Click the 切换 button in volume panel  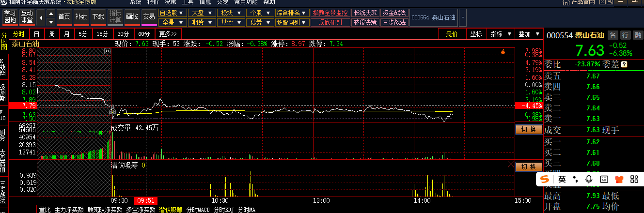[529, 130]
